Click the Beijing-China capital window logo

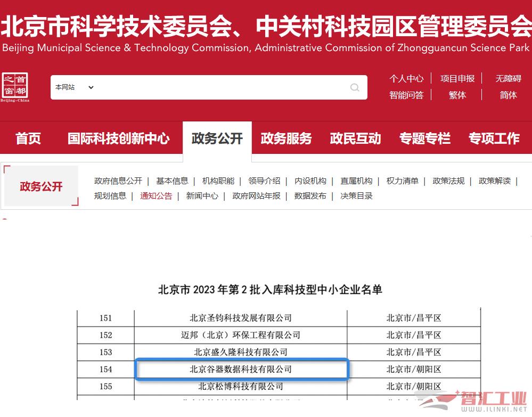point(15,87)
